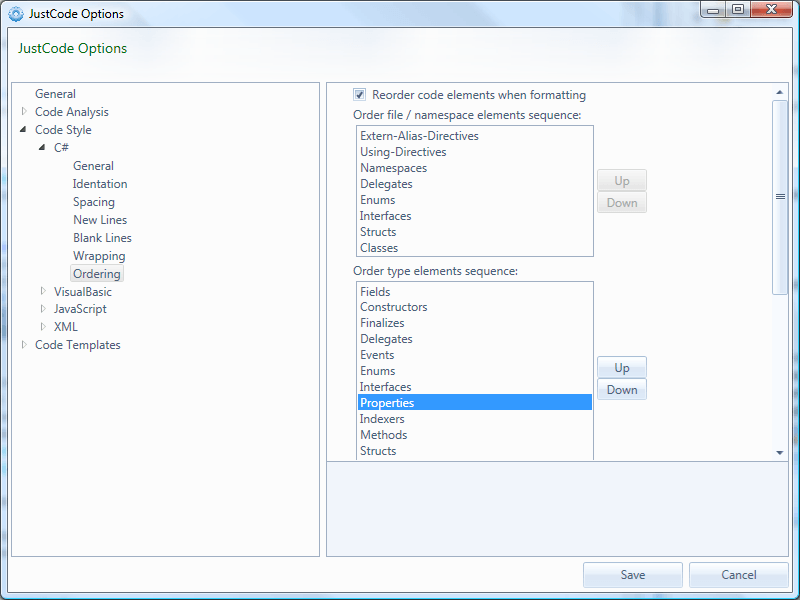Select the JavaScript tree label
Image resolution: width=800 pixels, height=600 pixels.
(80, 309)
